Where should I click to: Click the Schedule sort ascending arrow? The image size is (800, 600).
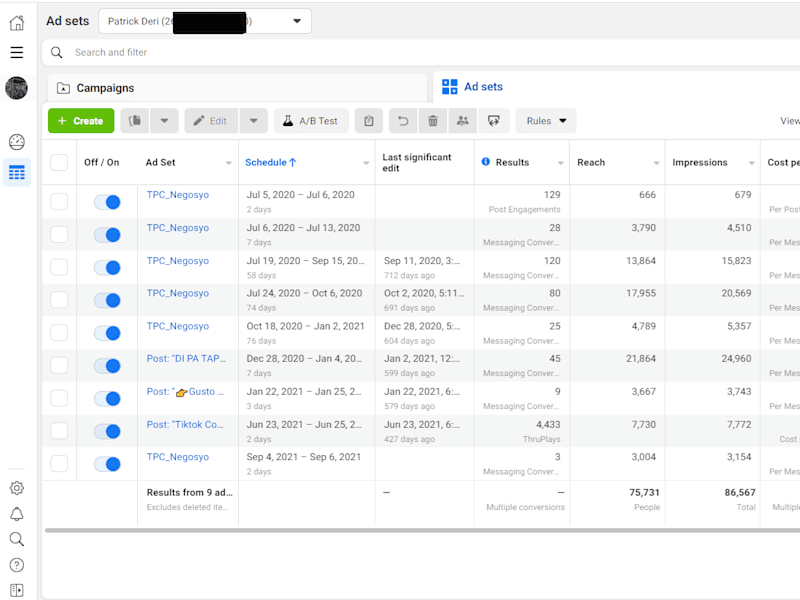click(x=293, y=162)
